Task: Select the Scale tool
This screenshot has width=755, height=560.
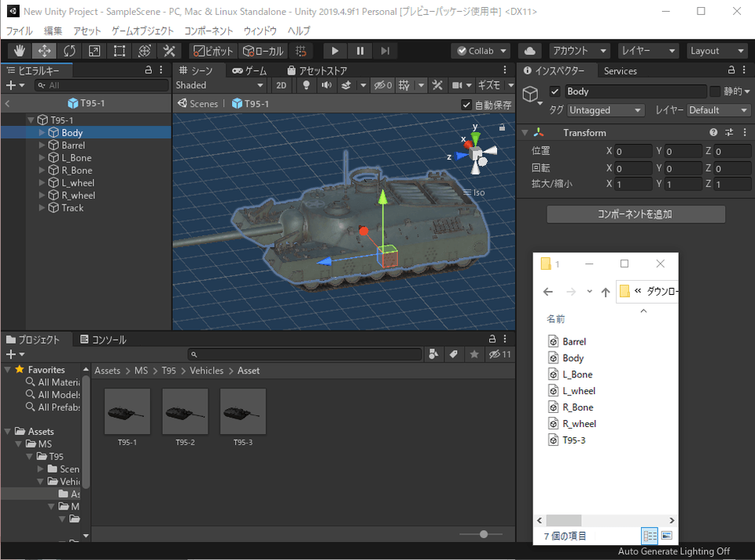Action: 94,50
